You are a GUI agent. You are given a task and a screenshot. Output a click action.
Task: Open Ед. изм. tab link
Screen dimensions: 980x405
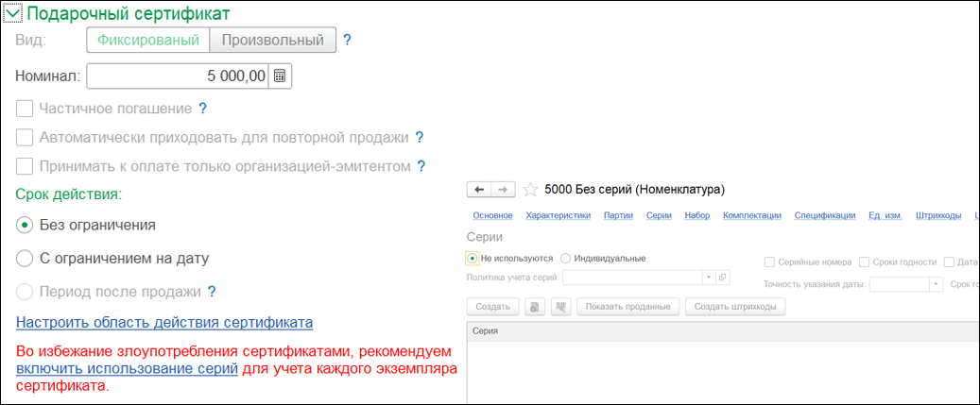[885, 216]
